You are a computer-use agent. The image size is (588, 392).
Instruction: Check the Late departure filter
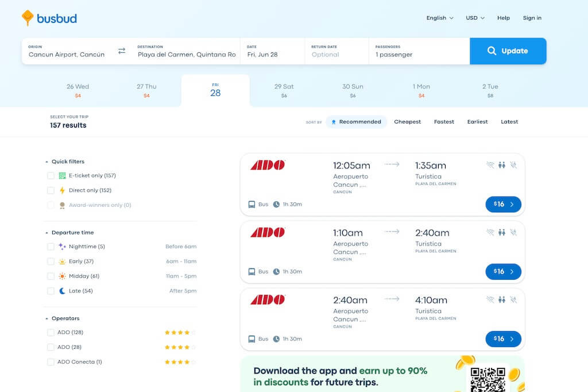pos(51,291)
